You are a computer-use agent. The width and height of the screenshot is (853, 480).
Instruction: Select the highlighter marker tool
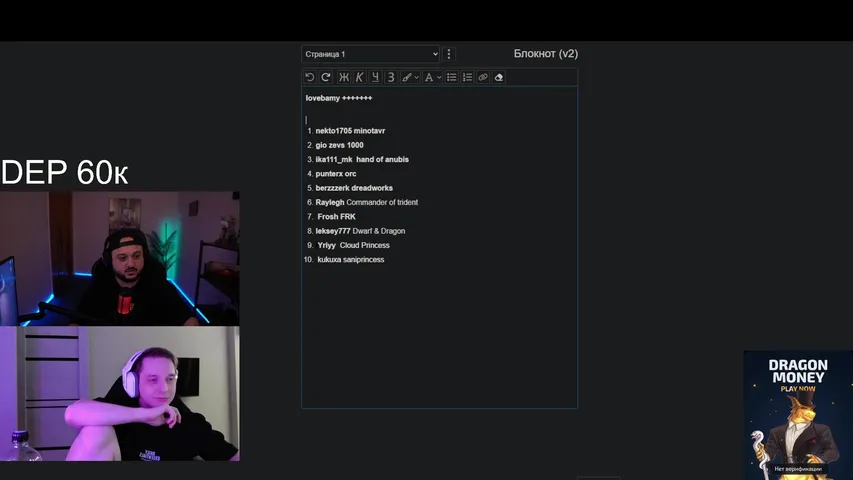[406, 77]
